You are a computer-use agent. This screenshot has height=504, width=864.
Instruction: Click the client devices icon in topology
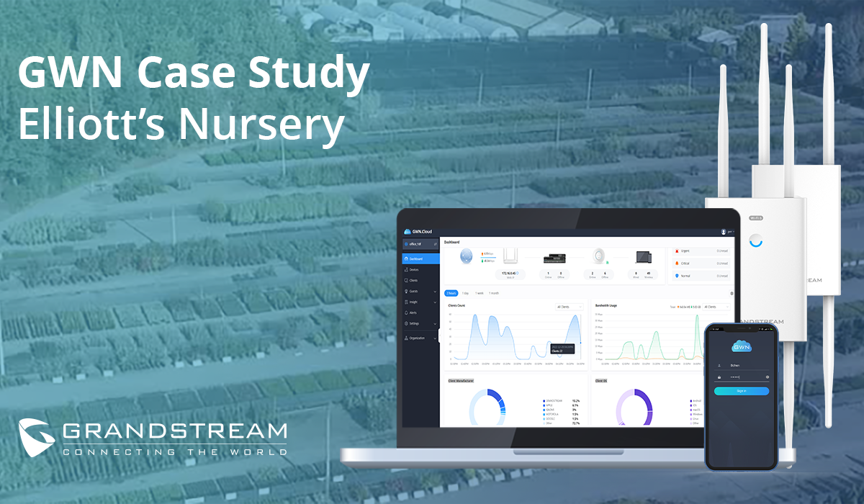(644, 257)
